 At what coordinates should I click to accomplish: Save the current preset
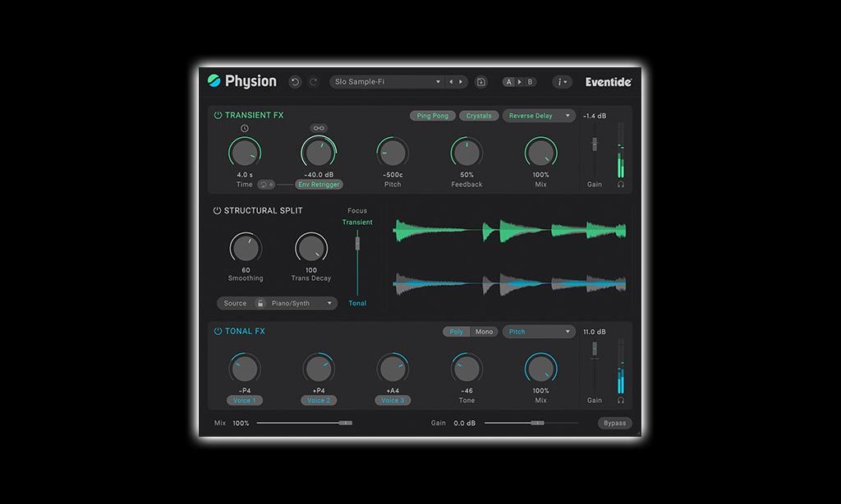(x=481, y=82)
